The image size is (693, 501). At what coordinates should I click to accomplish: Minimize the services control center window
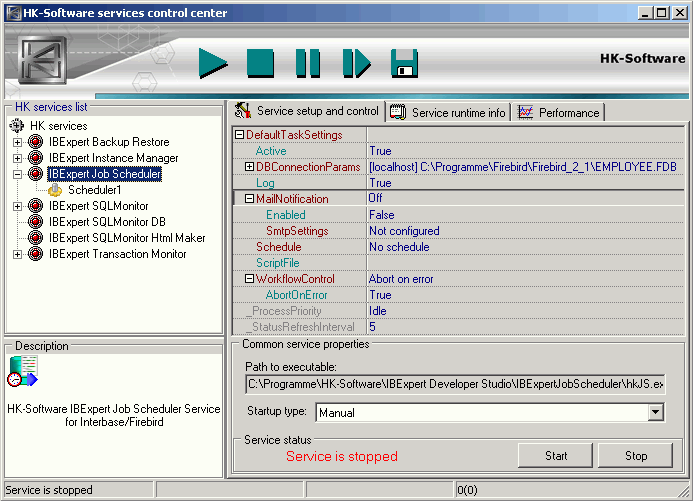click(x=646, y=13)
